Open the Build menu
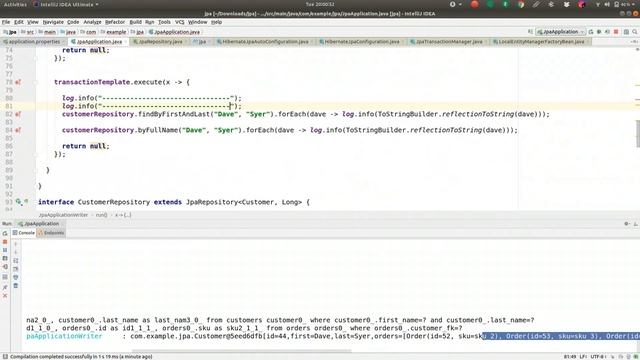This screenshot has width=640, height=360. pos(136,22)
